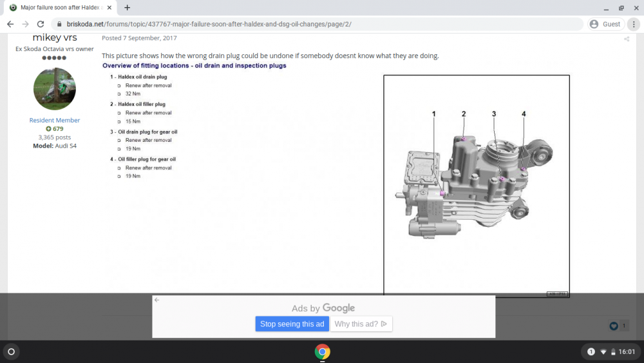The height and width of the screenshot is (363, 644).
Task: Select 4 - Oil filler plug for gear oil
Action: pyautogui.click(x=142, y=159)
